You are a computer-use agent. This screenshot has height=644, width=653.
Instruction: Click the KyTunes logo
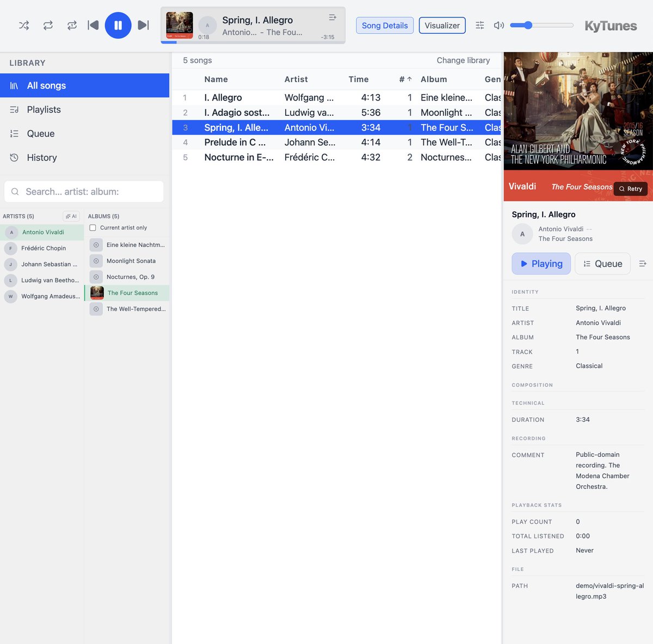[x=611, y=26]
